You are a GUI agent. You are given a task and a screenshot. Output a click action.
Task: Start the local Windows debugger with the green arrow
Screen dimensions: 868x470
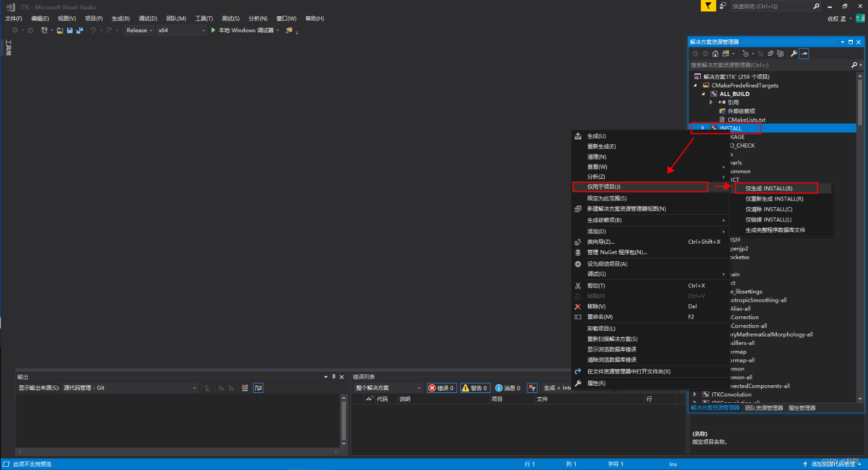pos(214,31)
